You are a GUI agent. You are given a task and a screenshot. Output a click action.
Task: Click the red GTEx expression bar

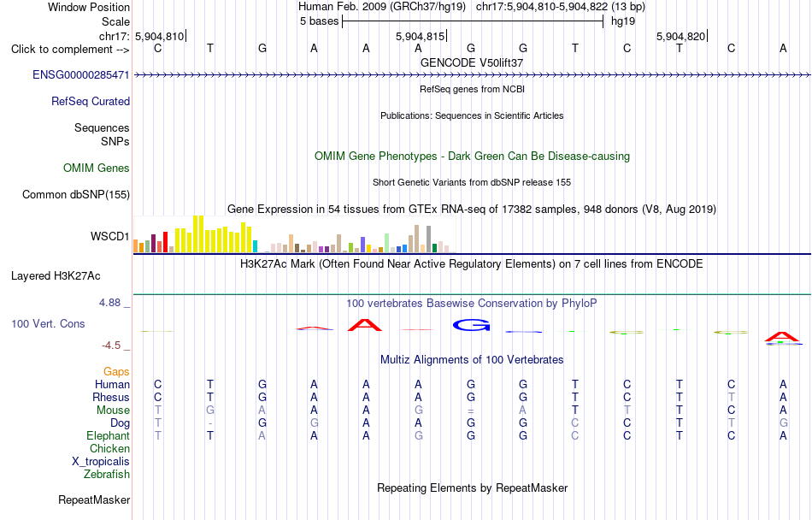[166, 242]
